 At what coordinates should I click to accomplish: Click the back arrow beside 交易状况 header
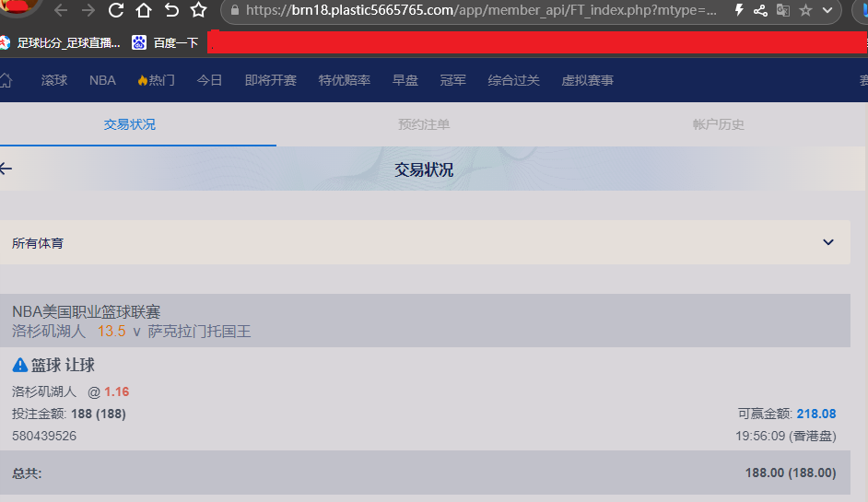point(6,169)
